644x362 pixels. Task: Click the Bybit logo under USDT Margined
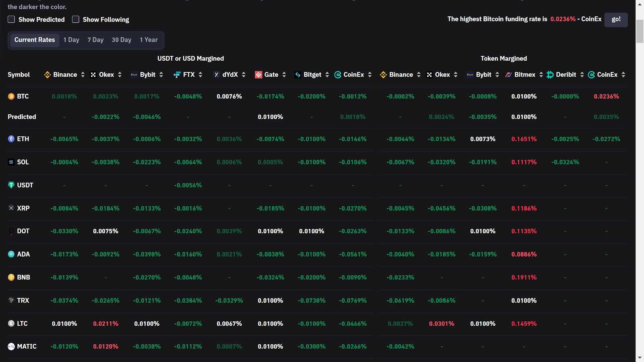point(134,75)
